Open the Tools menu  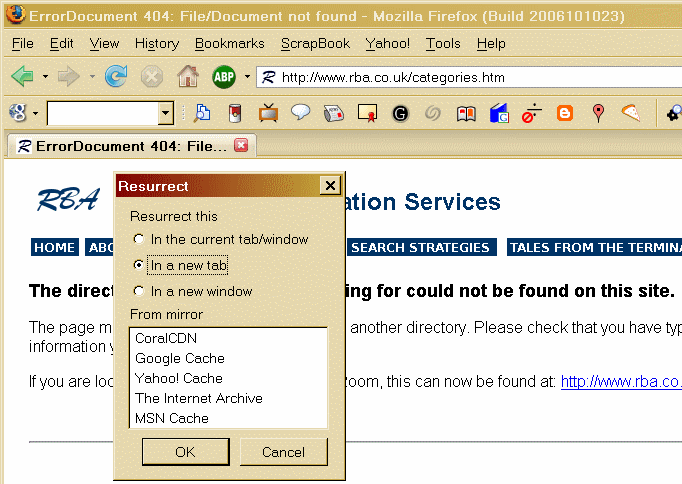tap(443, 43)
